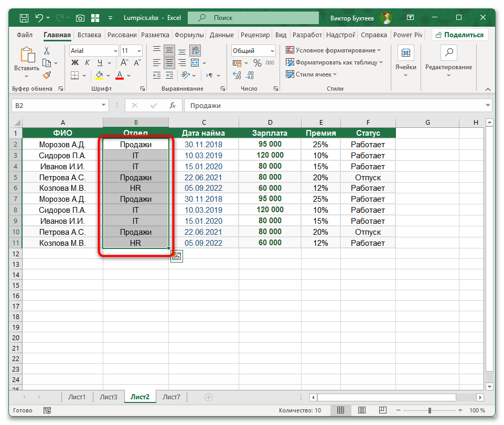
Task: Click the camera screenshot icon
Action: point(80,18)
